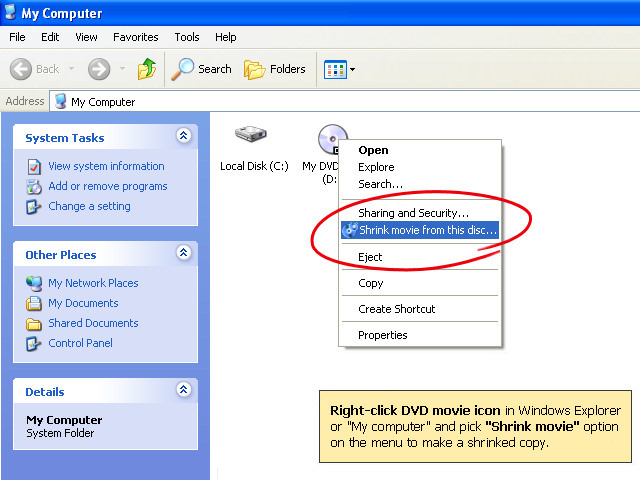Choose Sharing and Security... option
640x480 pixels.
click(420, 213)
